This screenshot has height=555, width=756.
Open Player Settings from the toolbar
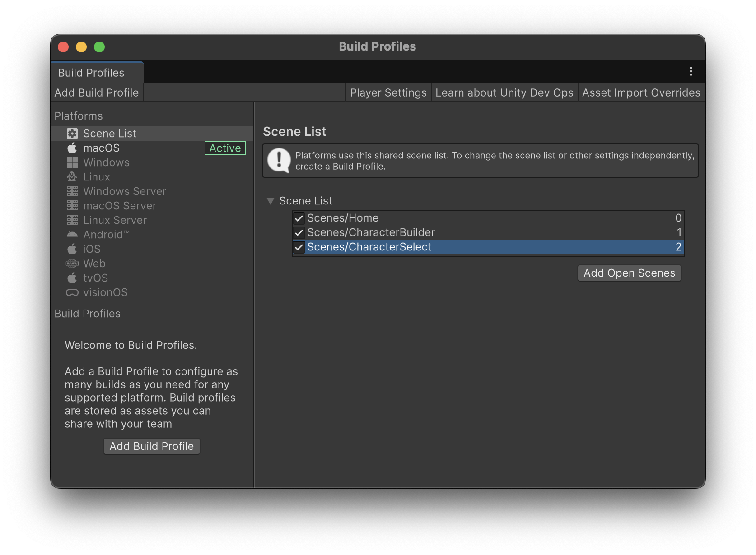coord(388,92)
